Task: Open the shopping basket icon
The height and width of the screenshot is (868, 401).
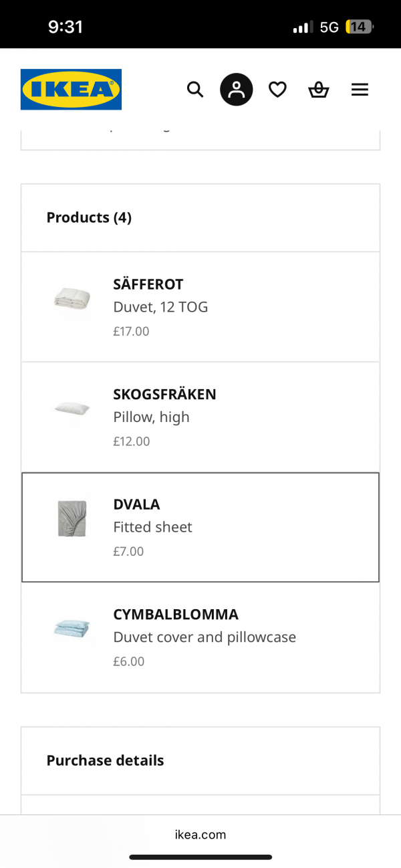Action: 319,90
